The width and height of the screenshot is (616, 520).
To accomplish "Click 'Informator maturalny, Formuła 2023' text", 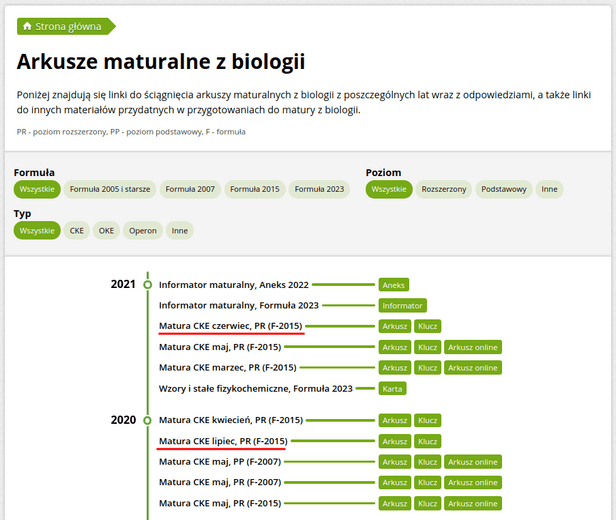I will coord(238,306).
